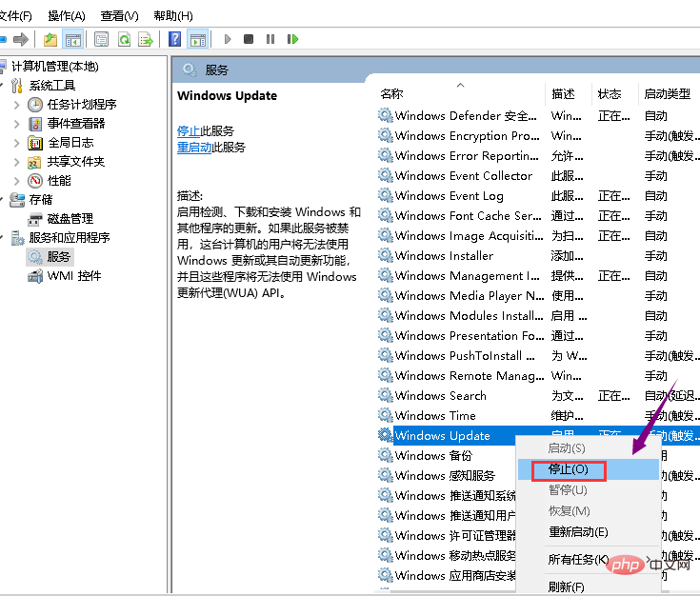Select the 服务和应用程序 tree item
The width and height of the screenshot is (700, 596).
pos(70,237)
